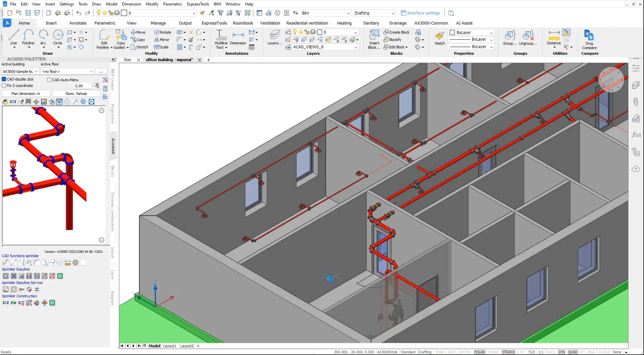Screen dimensions: 644x355
Task: Open the ACAD_VIEWS_9 layer dropdown
Action: (356, 47)
